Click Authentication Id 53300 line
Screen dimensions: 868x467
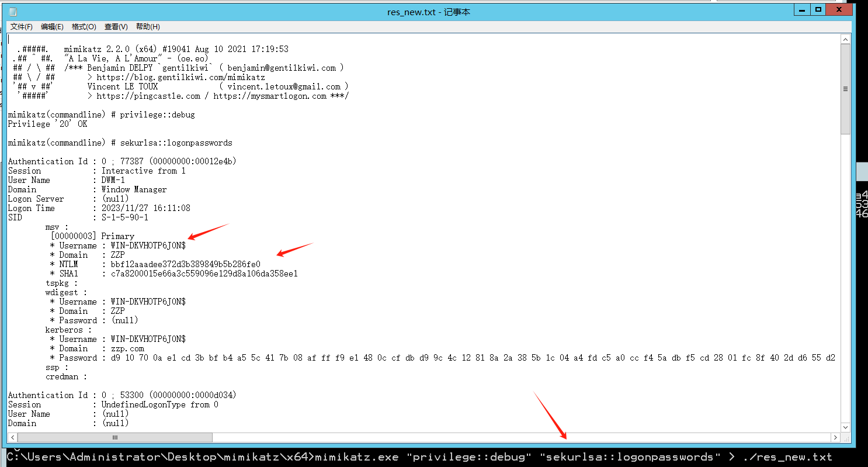pyautogui.click(x=122, y=395)
